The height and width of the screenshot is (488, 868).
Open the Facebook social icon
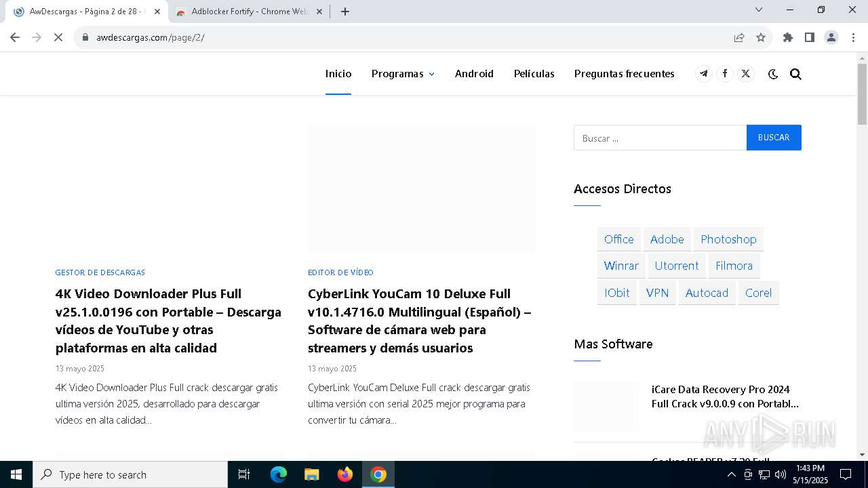725,74
